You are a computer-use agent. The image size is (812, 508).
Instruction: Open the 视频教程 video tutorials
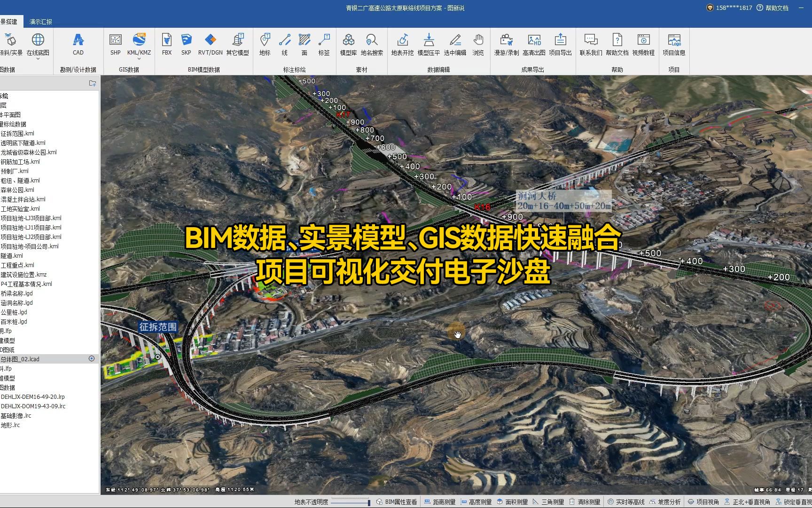tap(644, 44)
